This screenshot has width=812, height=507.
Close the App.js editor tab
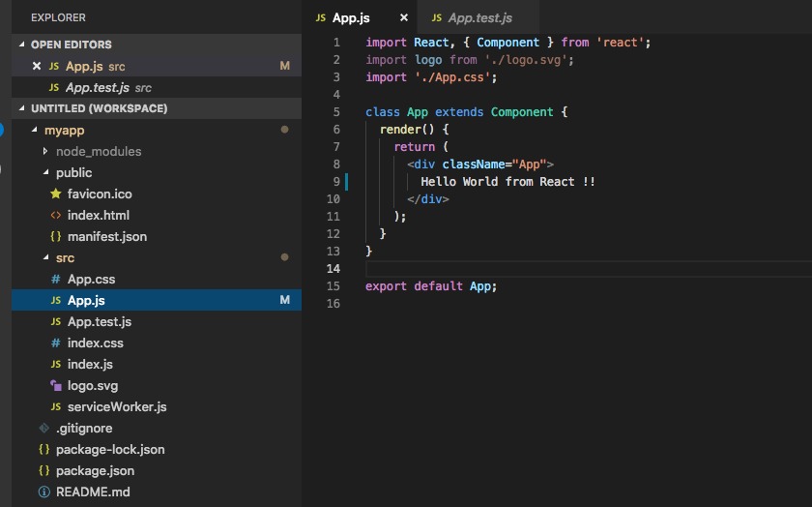[x=404, y=18]
